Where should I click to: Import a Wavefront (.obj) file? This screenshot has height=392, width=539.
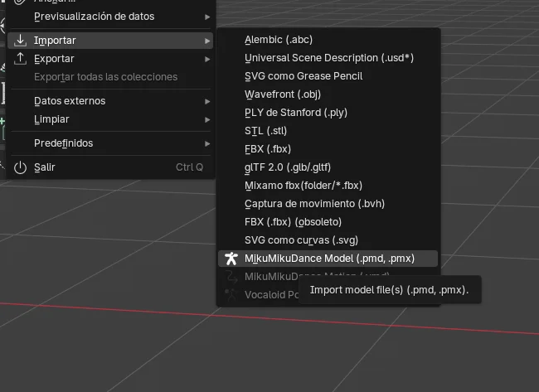pyautogui.click(x=328, y=94)
